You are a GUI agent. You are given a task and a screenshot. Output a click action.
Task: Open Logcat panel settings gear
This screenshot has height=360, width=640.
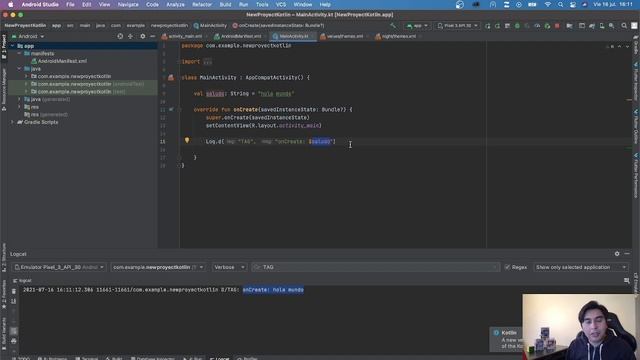coord(617,253)
